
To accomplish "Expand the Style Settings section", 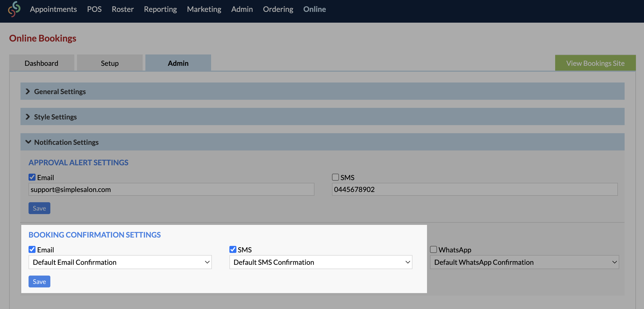I will 55,116.
